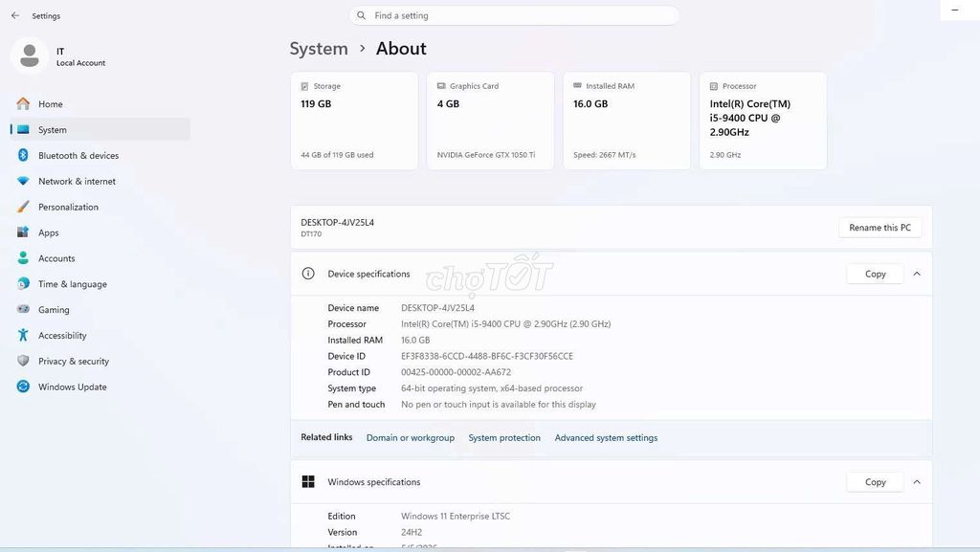Click the Windows logo in Windows specifications

pyautogui.click(x=308, y=481)
